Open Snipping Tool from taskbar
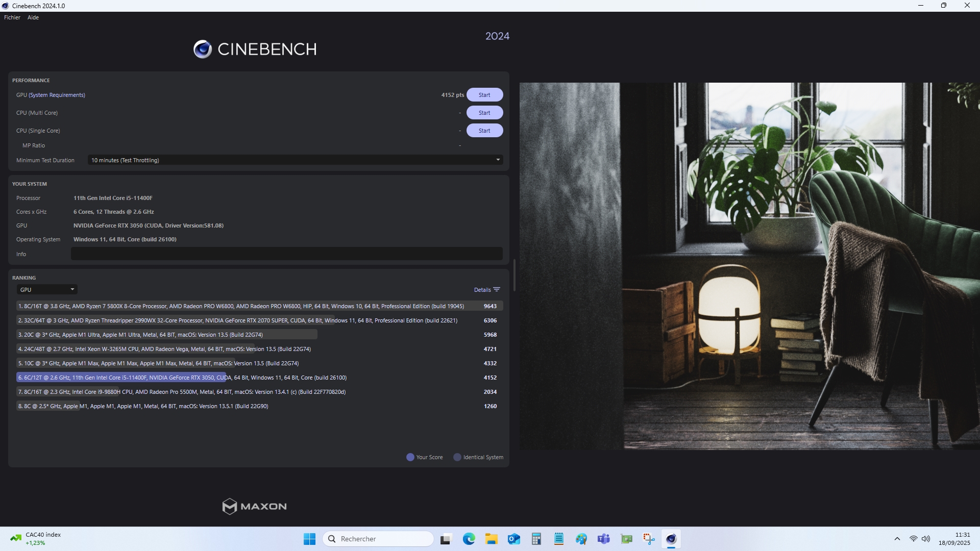 (x=648, y=539)
